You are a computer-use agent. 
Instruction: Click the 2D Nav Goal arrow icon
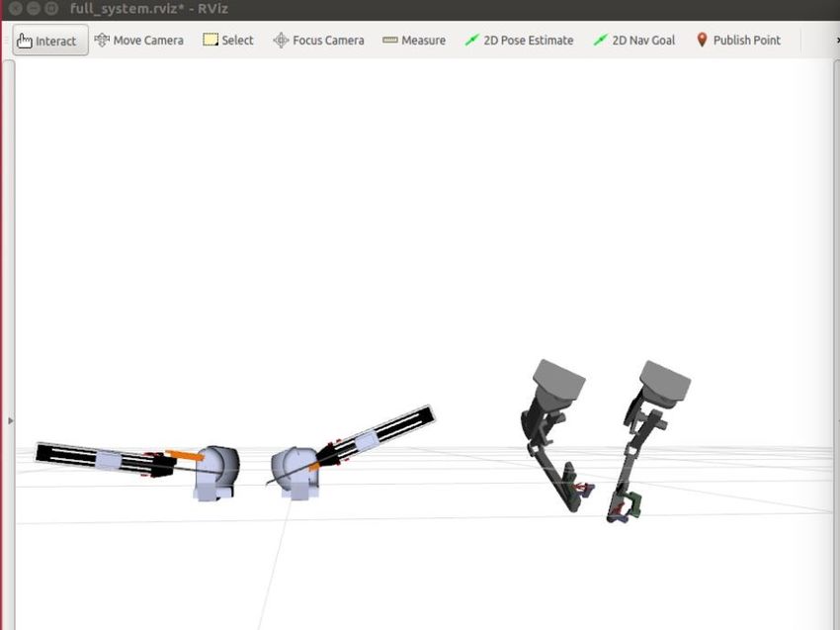[x=601, y=40]
